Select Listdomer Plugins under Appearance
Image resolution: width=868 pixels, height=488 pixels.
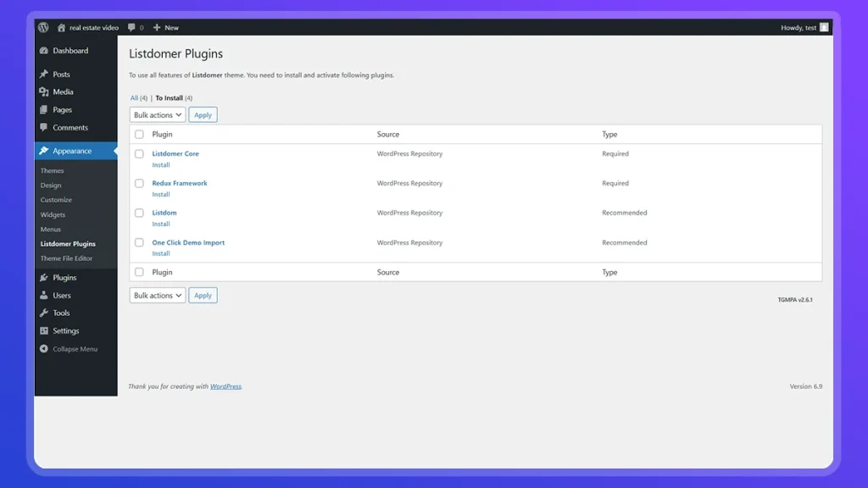[68, 243]
